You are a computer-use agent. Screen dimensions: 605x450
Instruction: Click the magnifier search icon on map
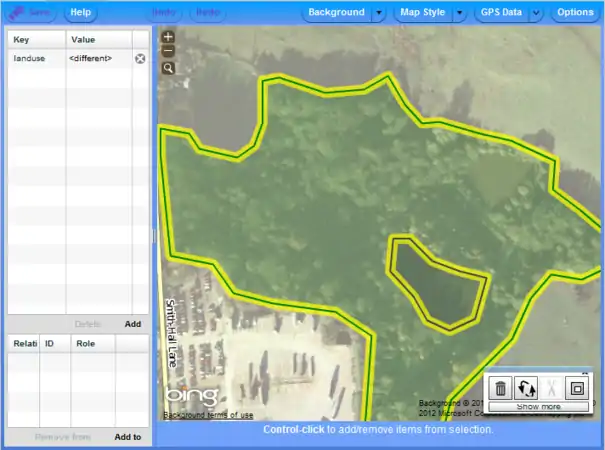[168, 68]
